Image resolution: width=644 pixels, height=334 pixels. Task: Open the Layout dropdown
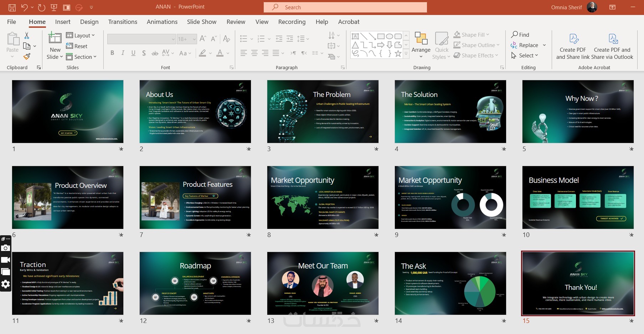[x=81, y=35]
